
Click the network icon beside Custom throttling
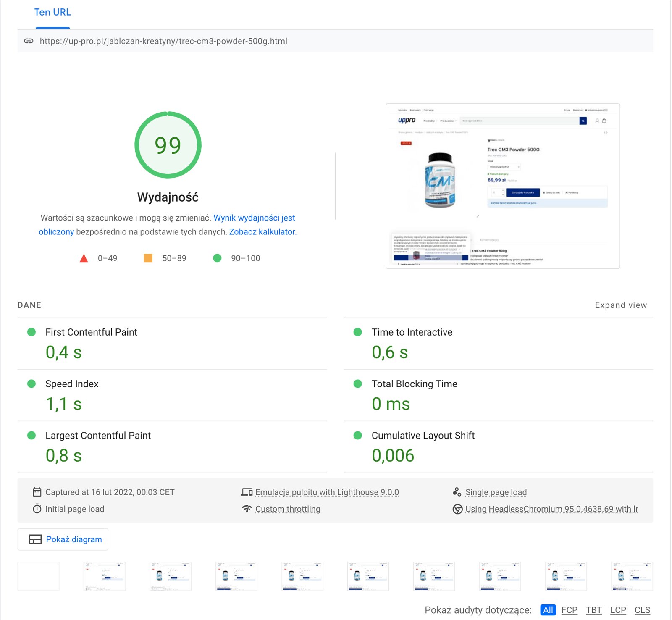[247, 509]
